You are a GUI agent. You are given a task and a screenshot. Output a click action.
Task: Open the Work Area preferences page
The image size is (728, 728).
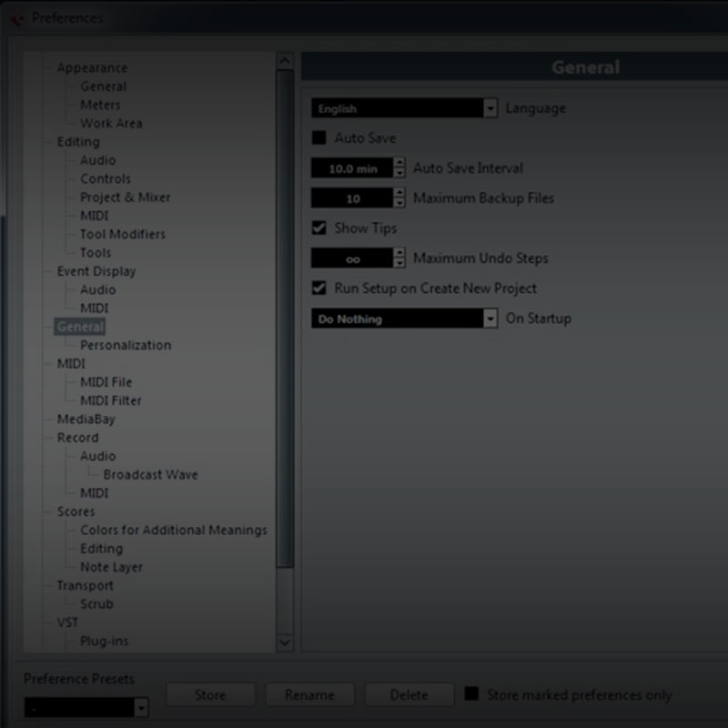click(111, 124)
